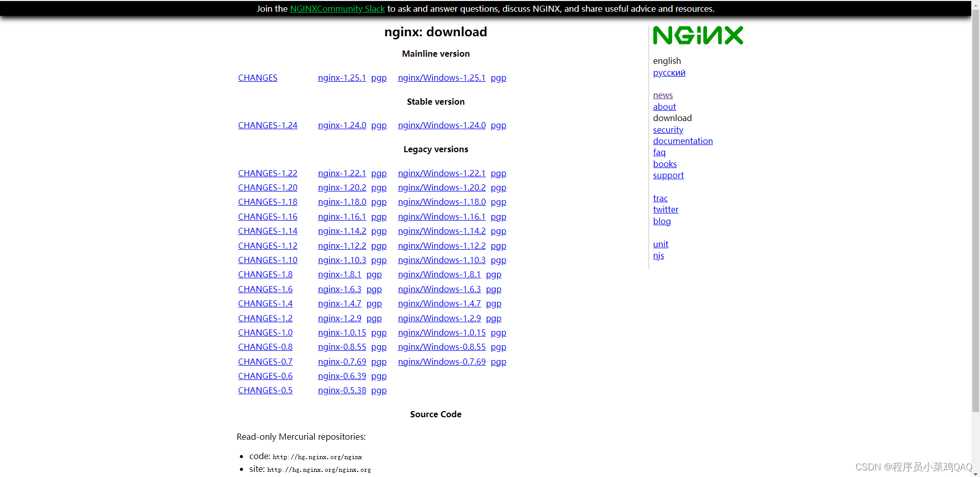Open the blog link
The width and height of the screenshot is (980, 477).
[x=661, y=221]
